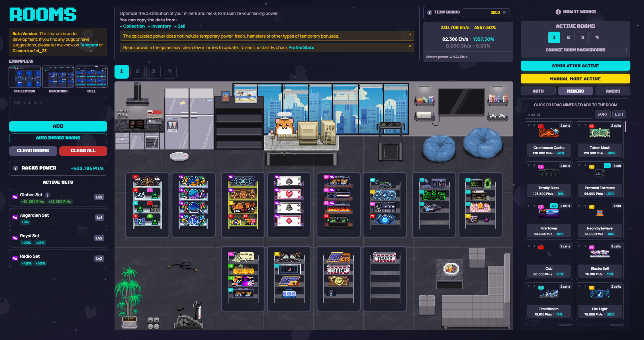This screenshot has height=340, width=644.
Task: Remove the Totally Black card with its x
Action: (529, 165)
